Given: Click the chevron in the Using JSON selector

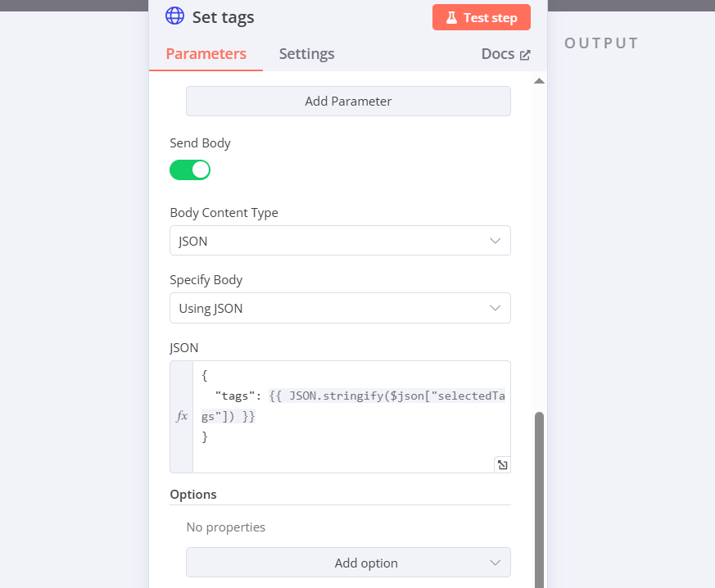Looking at the screenshot, I should click(x=496, y=308).
